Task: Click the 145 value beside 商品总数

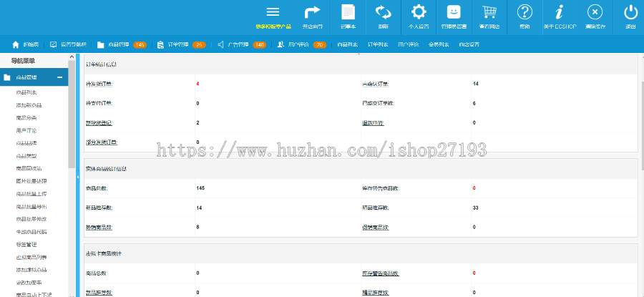Action: point(200,188)
